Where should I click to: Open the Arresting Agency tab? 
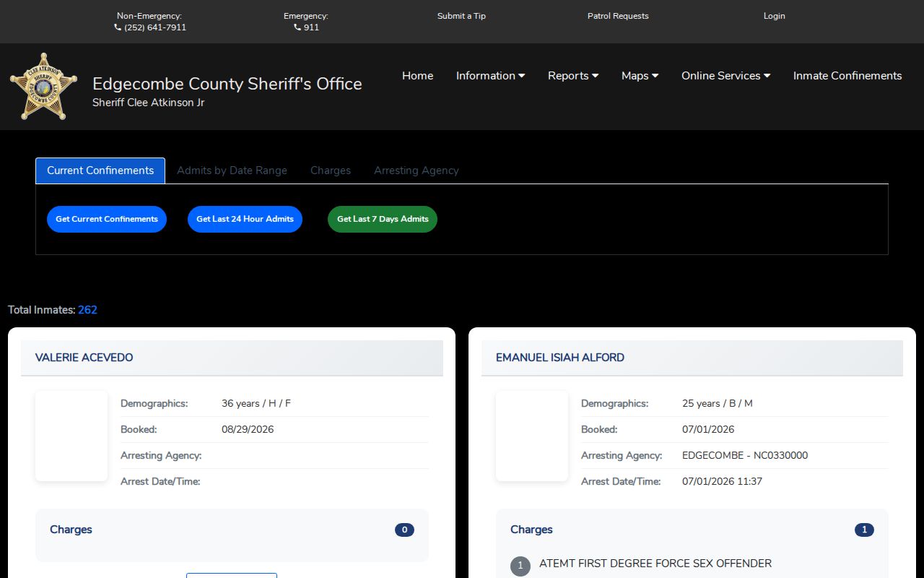tap(417, 171)
